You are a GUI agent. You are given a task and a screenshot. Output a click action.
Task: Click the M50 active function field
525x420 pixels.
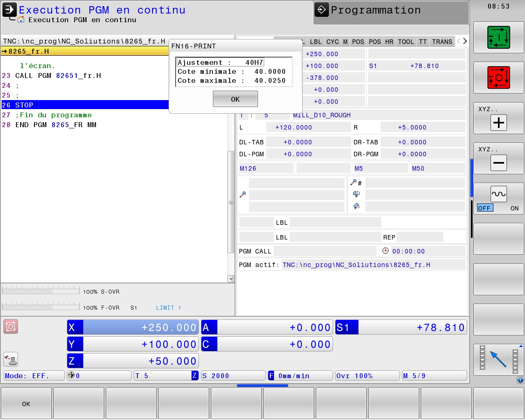coord(438,168)
